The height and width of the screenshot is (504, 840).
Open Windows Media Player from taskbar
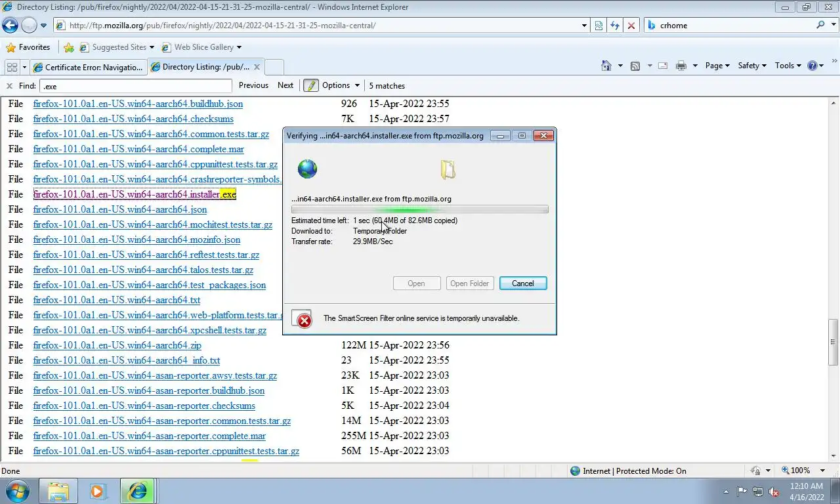tap(98, 491)
